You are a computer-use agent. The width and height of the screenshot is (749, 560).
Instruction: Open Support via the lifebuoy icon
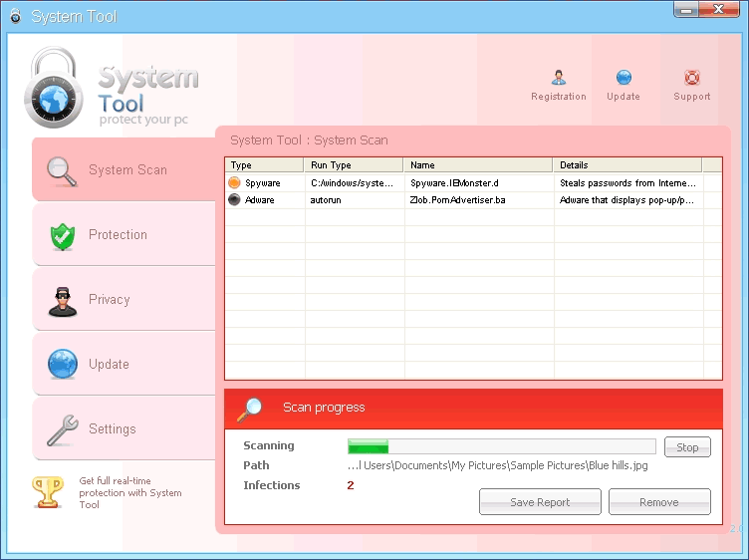[x=692, y=78]
